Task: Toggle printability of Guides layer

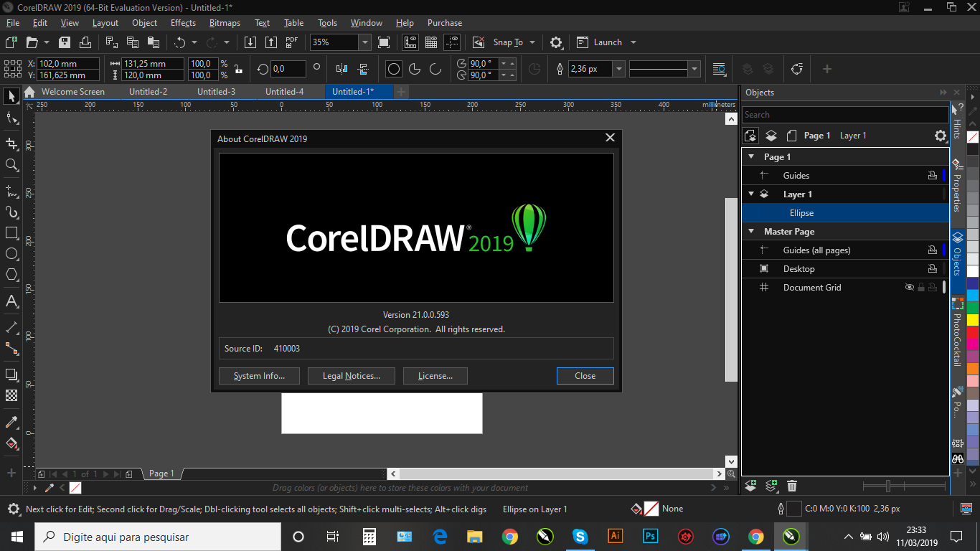Action: click(x=933, y=175)
